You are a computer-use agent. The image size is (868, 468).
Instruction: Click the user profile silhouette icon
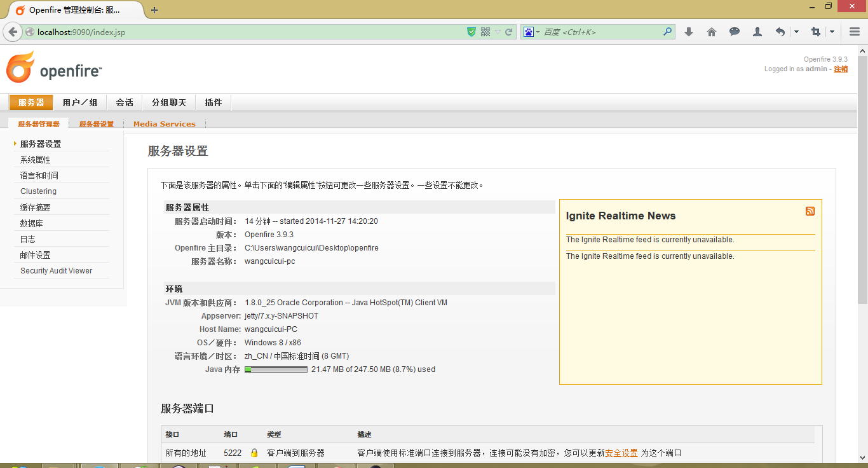coord(757,32)
